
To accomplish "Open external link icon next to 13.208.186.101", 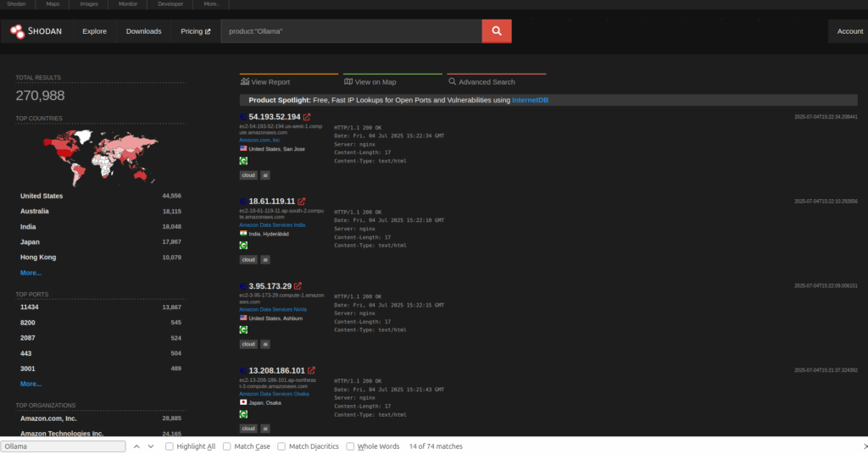I will coord(312,370).
